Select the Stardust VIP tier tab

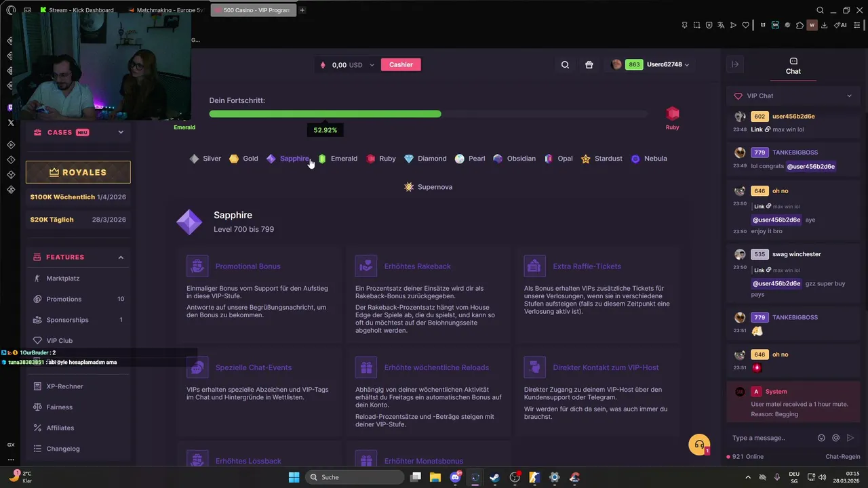[x=601, y=159]
